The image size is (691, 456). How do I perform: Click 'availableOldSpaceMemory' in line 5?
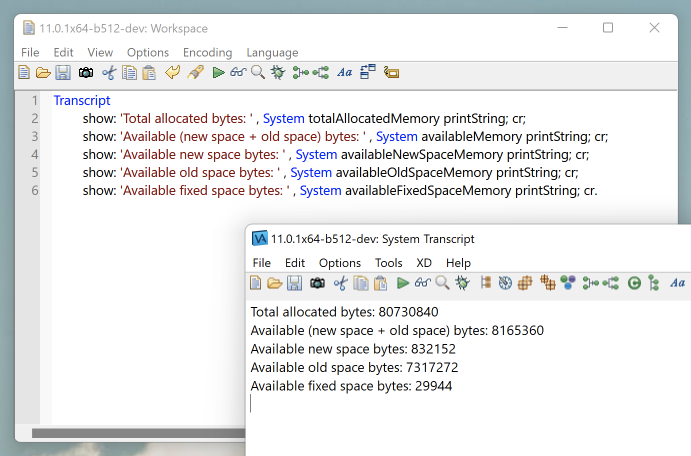tap(414, 173)
